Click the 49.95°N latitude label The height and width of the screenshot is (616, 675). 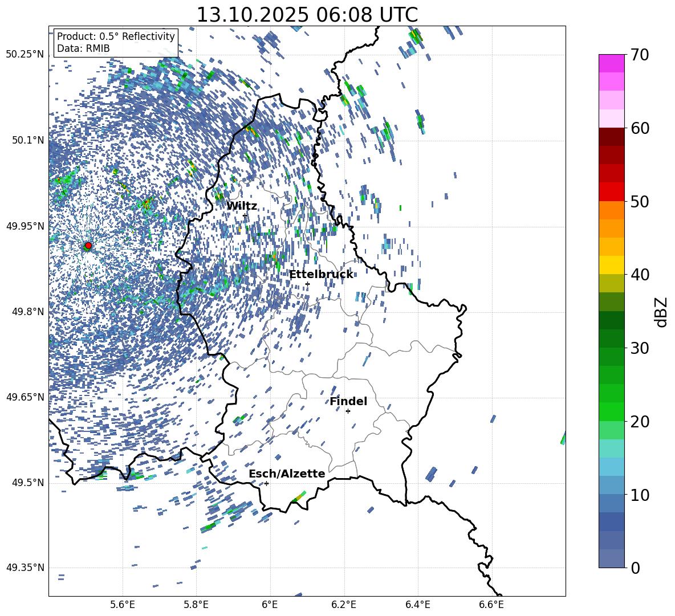(25, 226)
